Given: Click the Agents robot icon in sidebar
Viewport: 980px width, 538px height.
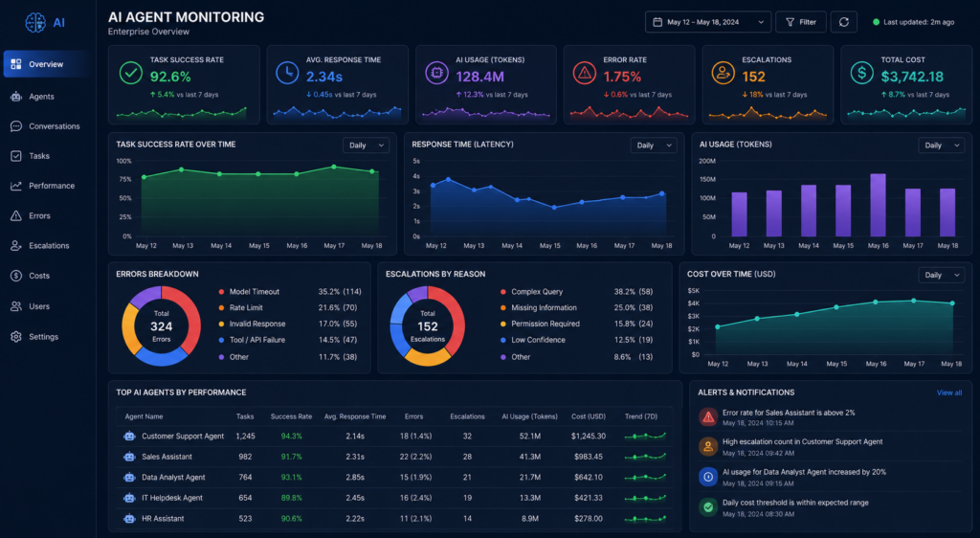Looking at the screenshot, I should pyautogui.click(x=16, y=97).
